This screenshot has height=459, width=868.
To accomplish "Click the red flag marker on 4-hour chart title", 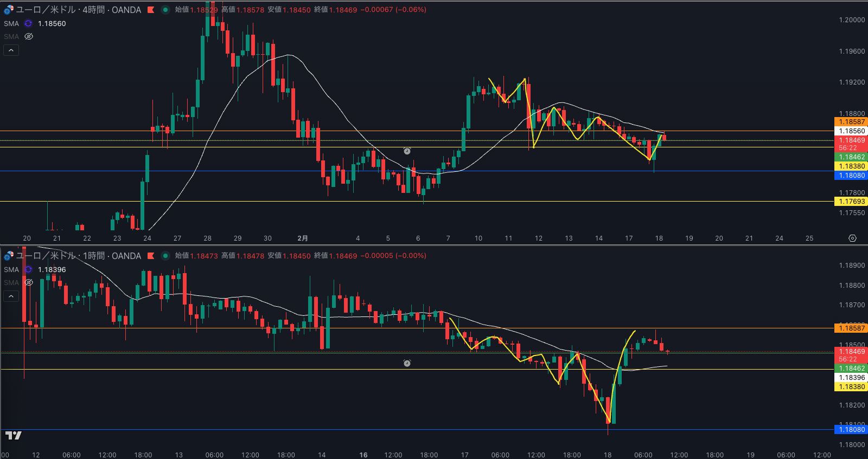I will coord(151,10).
